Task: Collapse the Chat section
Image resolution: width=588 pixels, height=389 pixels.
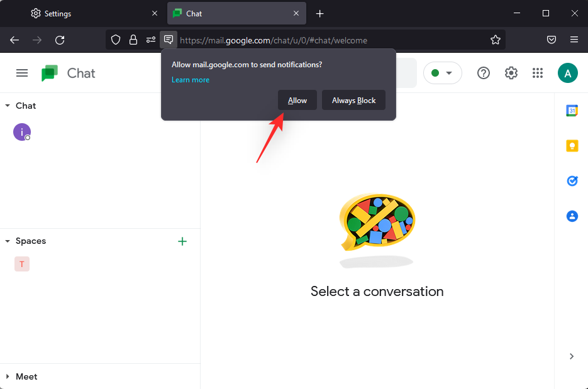Action: click(x=8, y=106)
